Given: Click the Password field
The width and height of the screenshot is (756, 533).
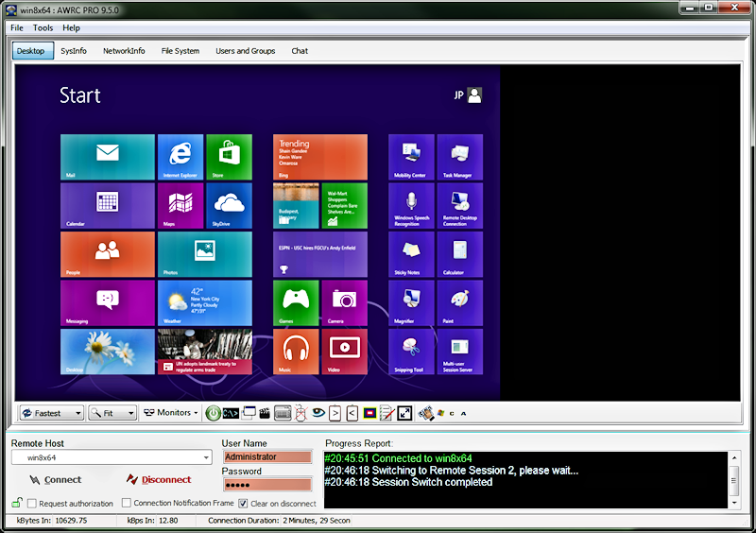Looking at the screenshot, I should click(267, 485).
